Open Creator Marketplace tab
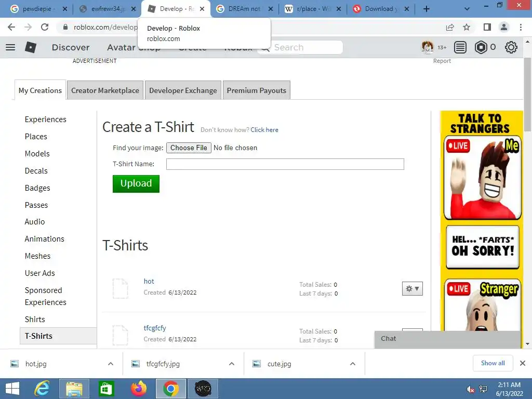532x399 pixels. (x=105, y=90)
